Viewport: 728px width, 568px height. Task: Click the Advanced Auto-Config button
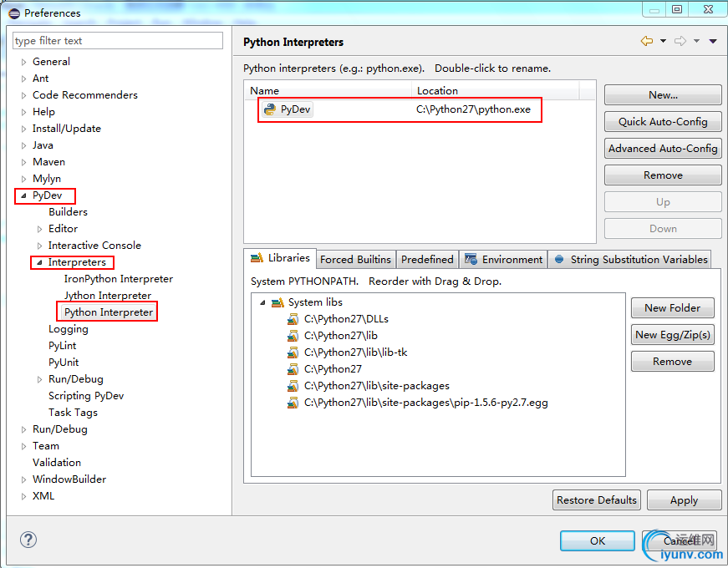(x=663, y=149)
